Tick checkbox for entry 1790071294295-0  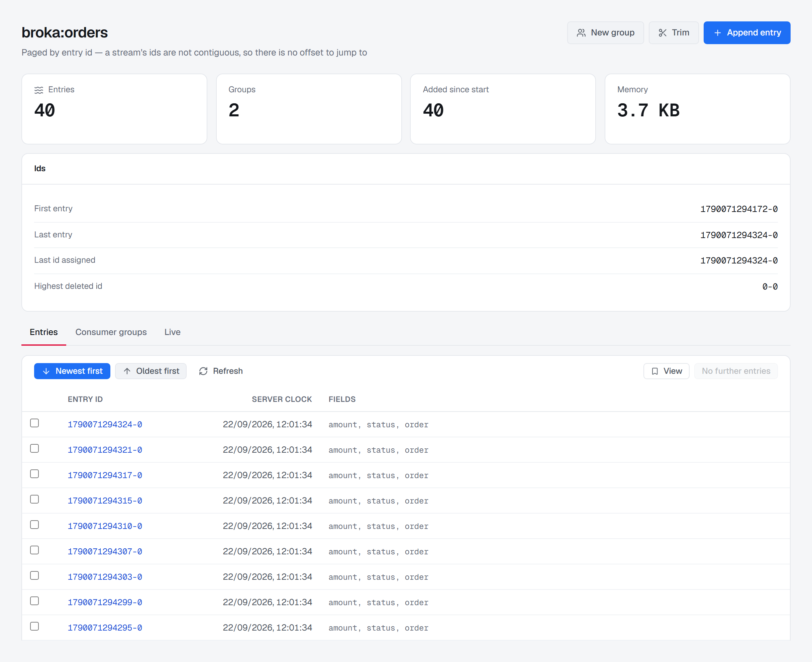coord(34,626)
